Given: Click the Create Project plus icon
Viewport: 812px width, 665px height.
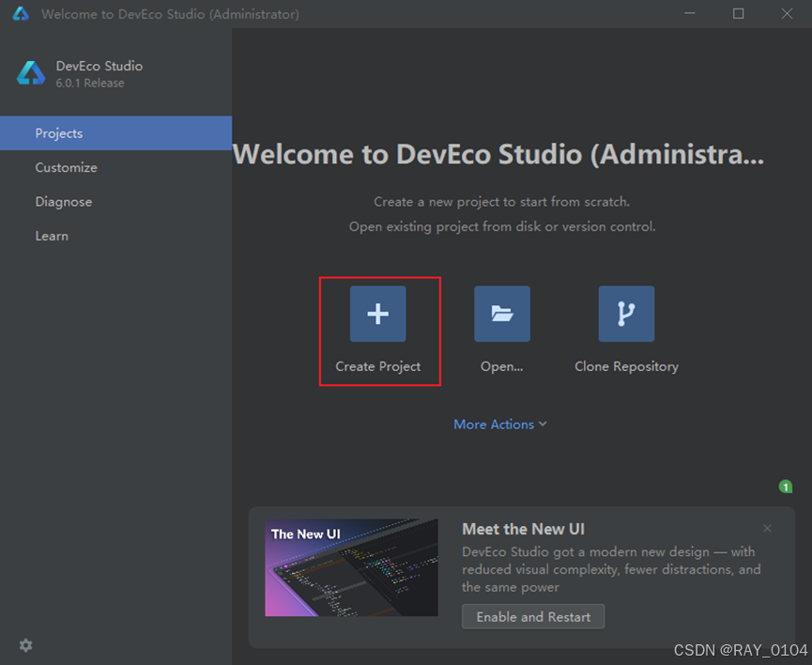Looking at the screenshot, I should [377, 314].
